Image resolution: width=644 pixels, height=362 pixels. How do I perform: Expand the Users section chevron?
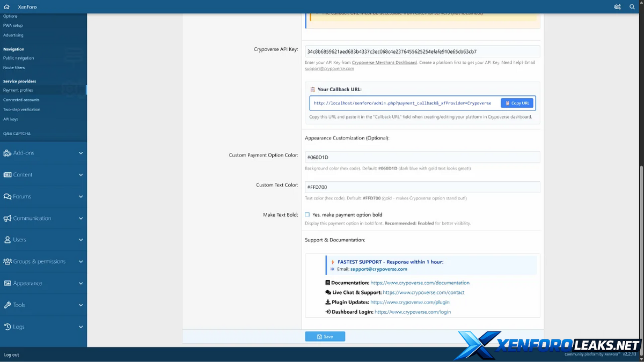[x=80, y=240]
